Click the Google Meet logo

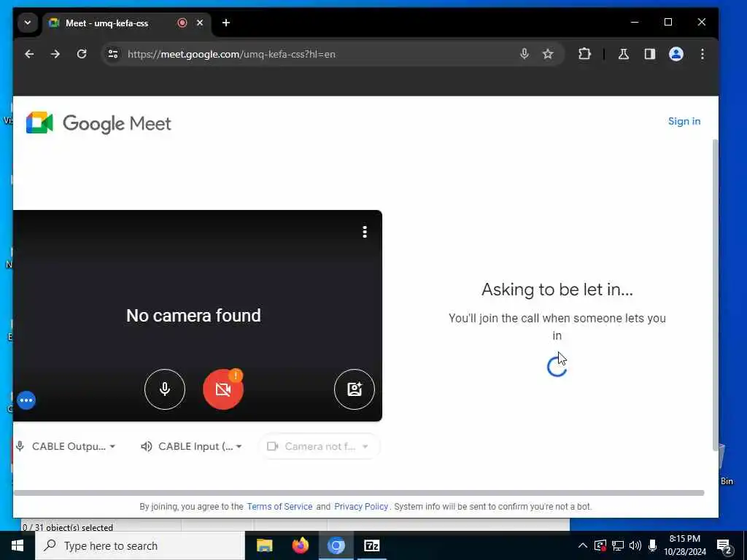[x=98, y=123]
